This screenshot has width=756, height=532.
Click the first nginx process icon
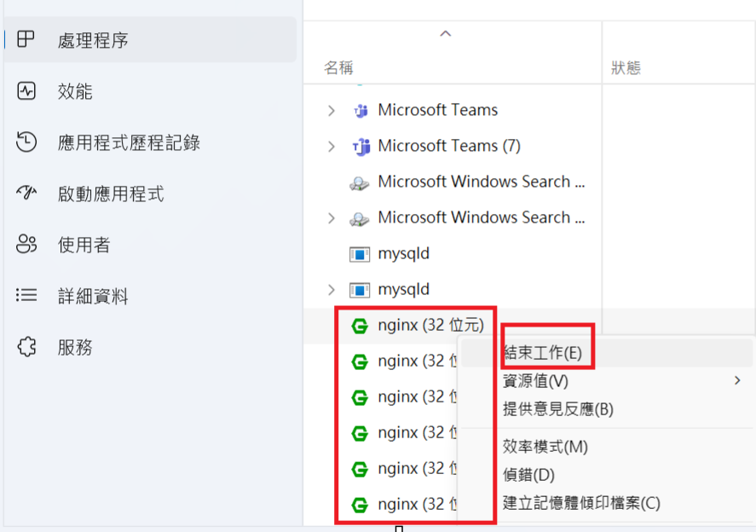click(x=360, y=325)
